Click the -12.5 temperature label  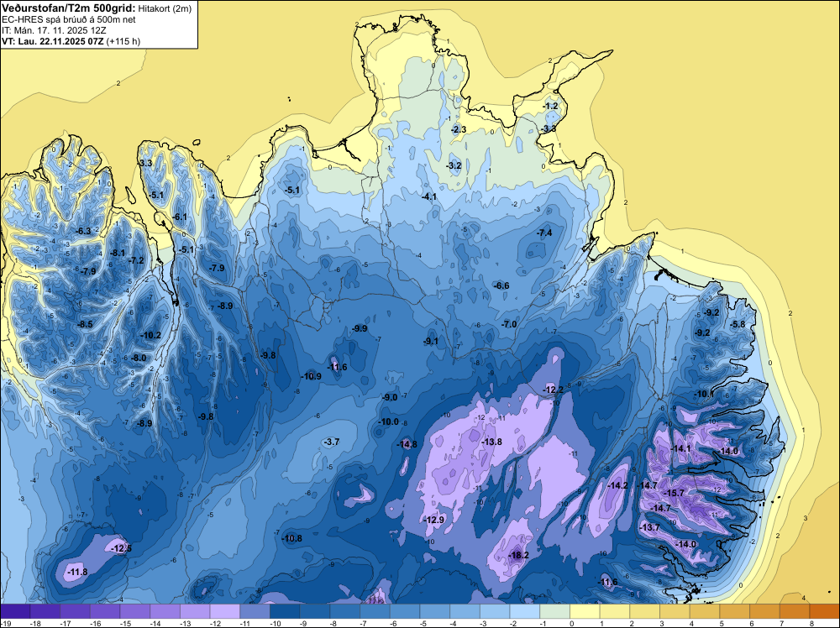pyautogui.click(x=121, y=548)
